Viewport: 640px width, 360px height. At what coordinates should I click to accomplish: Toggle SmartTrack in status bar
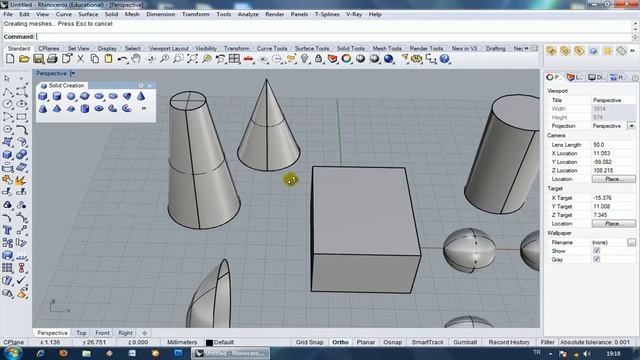pos(427,342)
